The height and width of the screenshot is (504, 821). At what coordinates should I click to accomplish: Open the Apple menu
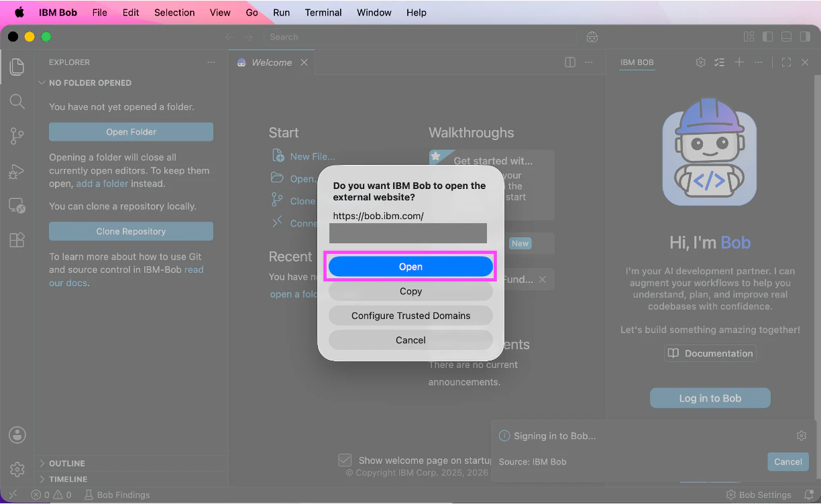tap(19, 13)
